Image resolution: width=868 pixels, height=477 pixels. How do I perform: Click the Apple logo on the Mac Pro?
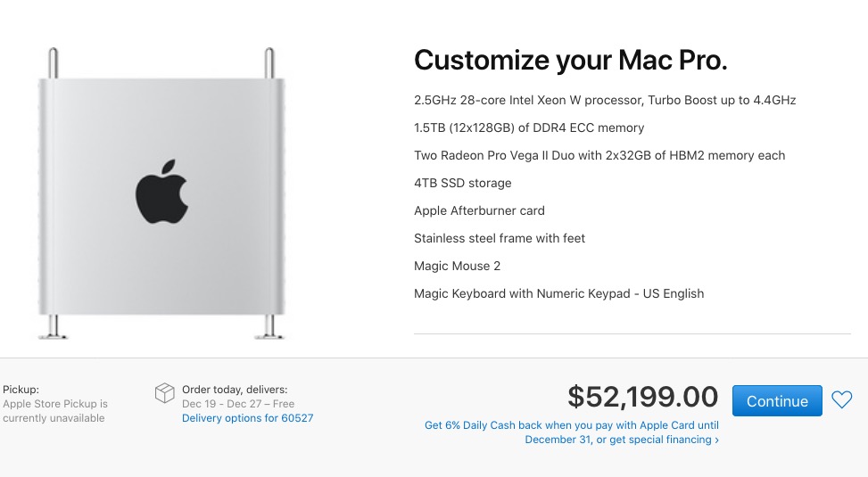point(161,191)
